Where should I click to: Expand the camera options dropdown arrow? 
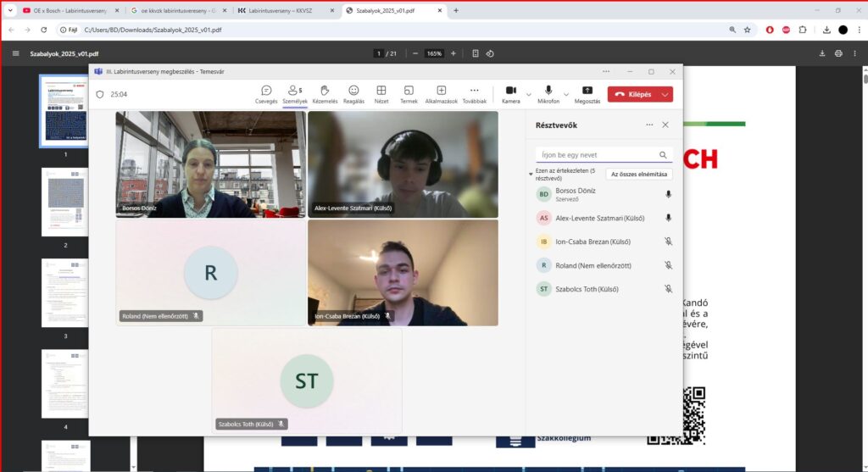pos(529,94)
